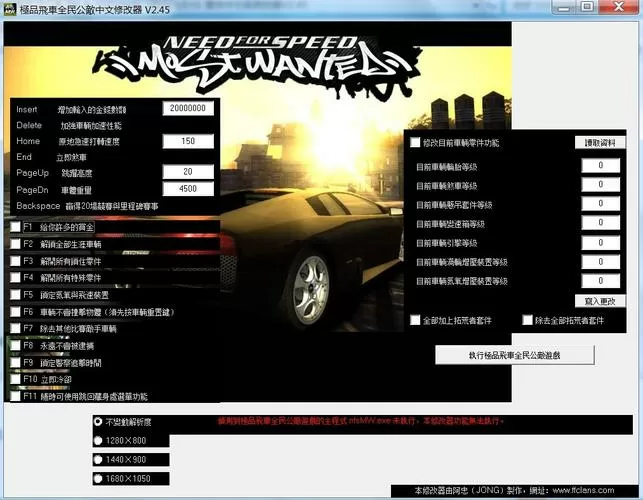Click the PageDn car weight field showing 4500
Screen dimensions: 643x500
188,189
